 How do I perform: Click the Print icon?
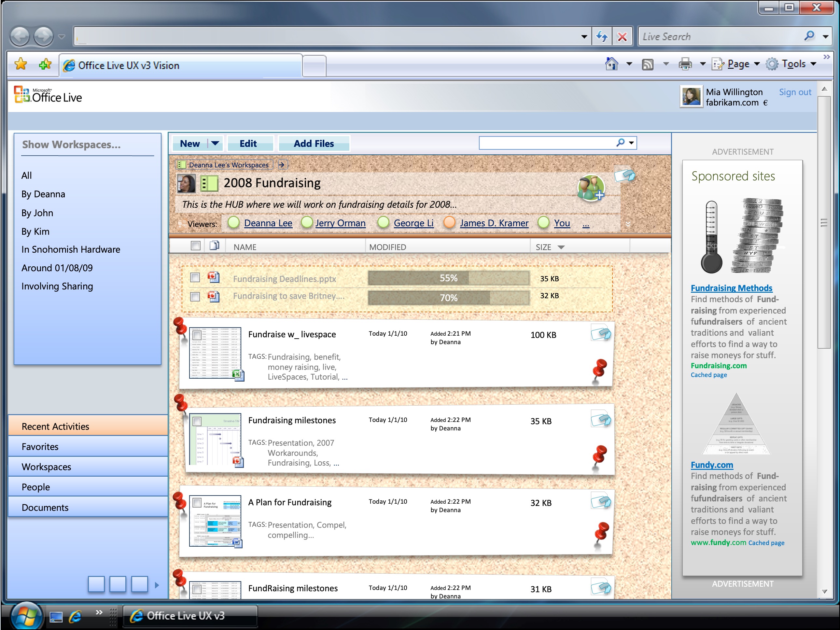click(x=685, y=64)
